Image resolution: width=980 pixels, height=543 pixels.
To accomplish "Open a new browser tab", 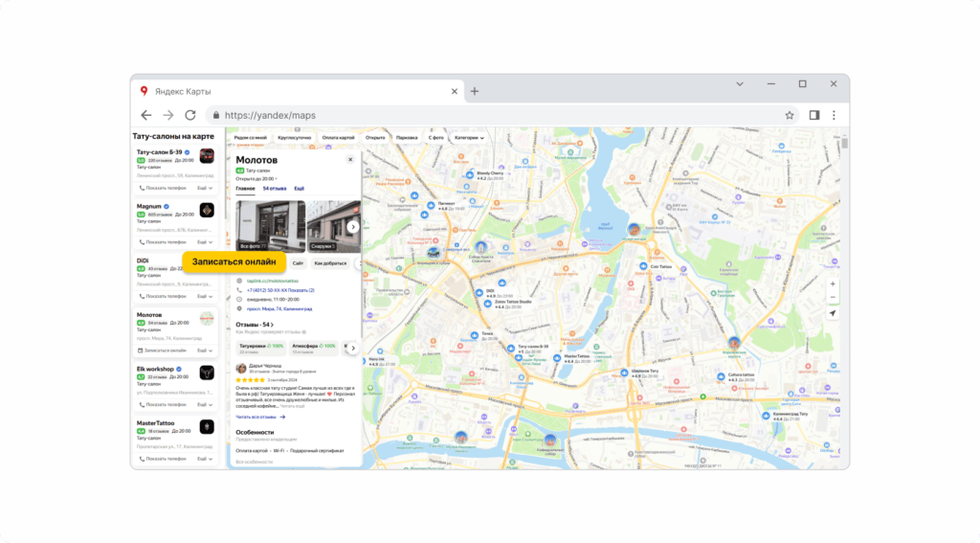I will [x=475, y=91].
